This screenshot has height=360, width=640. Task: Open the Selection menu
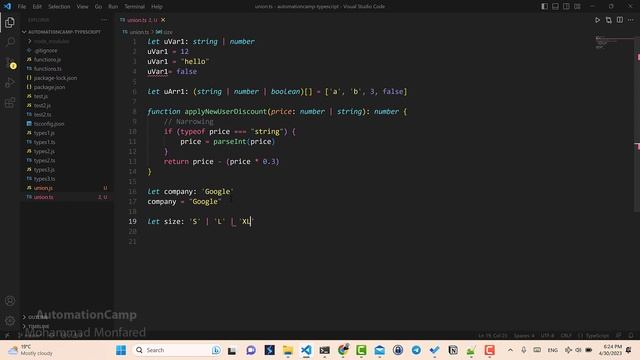[59, 7]
